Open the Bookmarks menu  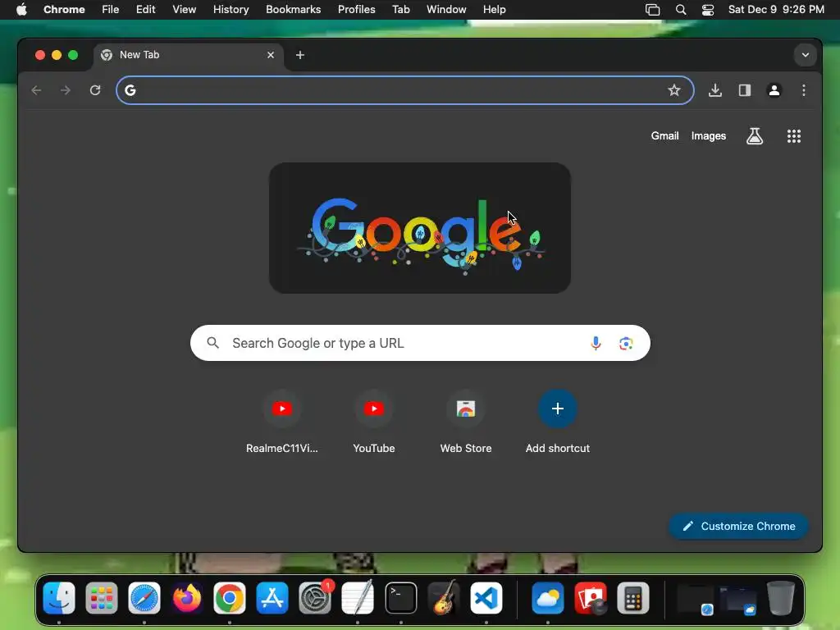(x=293, y=10)
